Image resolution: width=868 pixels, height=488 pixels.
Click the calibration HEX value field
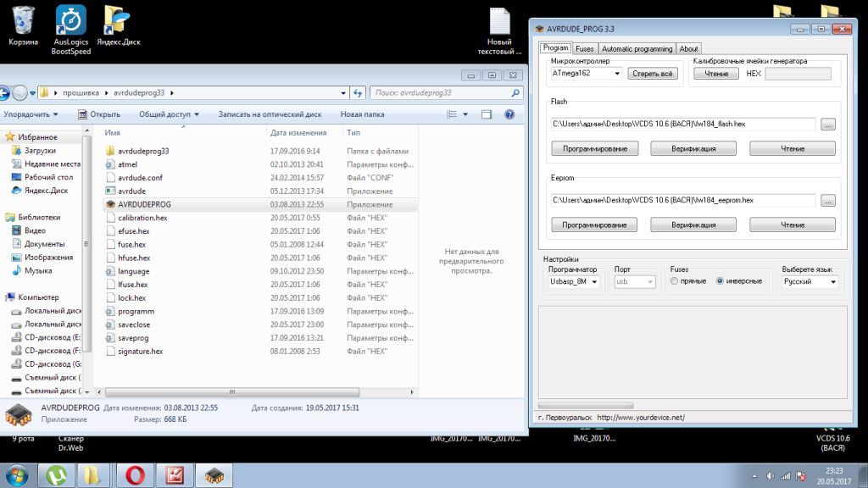[x=798, y=74]
